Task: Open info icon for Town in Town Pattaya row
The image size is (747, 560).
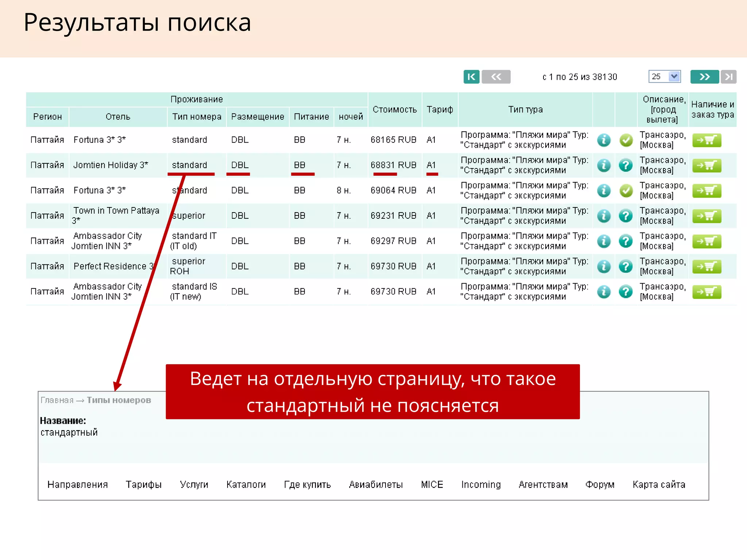Action: (x=604, y=216)
